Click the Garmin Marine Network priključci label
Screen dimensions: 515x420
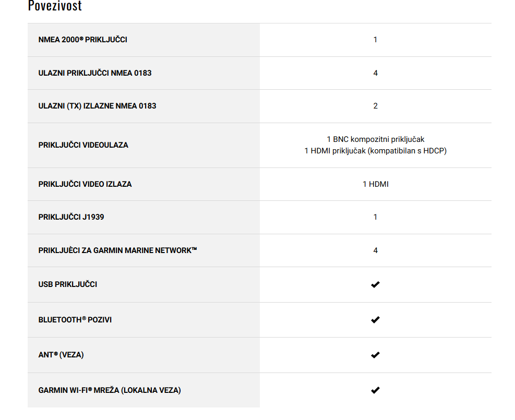click(x=117, y=250)
